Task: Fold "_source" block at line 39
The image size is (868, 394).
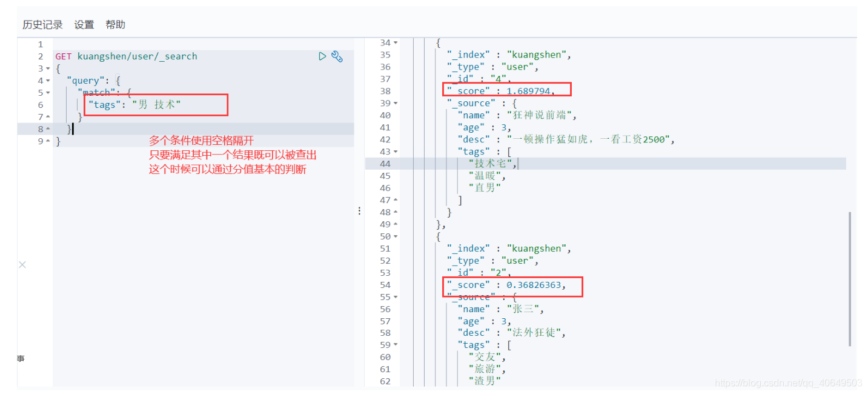Action: pyautogui.click(x=396, y=103)
